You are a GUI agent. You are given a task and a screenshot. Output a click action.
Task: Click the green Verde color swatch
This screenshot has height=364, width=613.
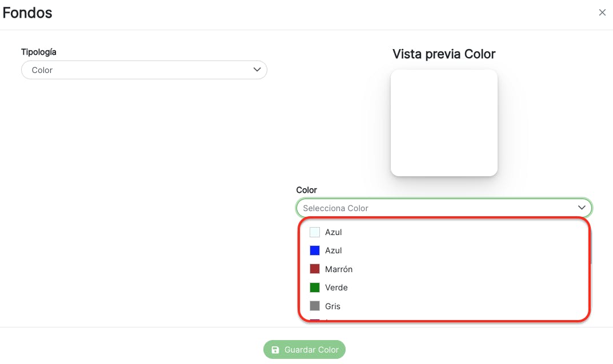[315, 288]
